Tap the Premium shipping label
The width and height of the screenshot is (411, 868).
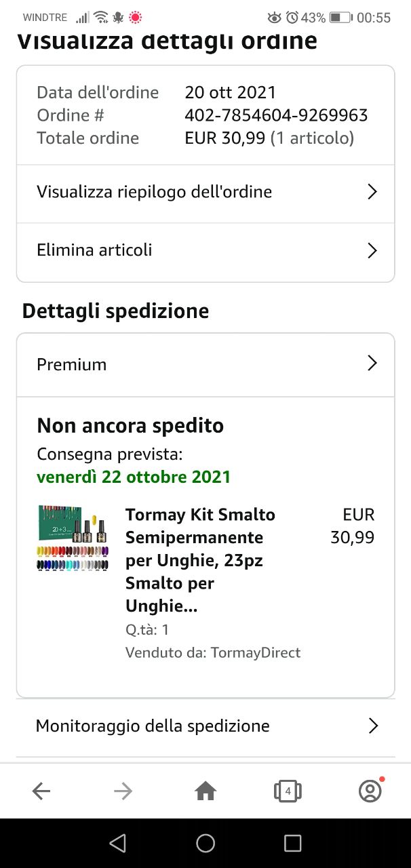(x=71, y=364)
